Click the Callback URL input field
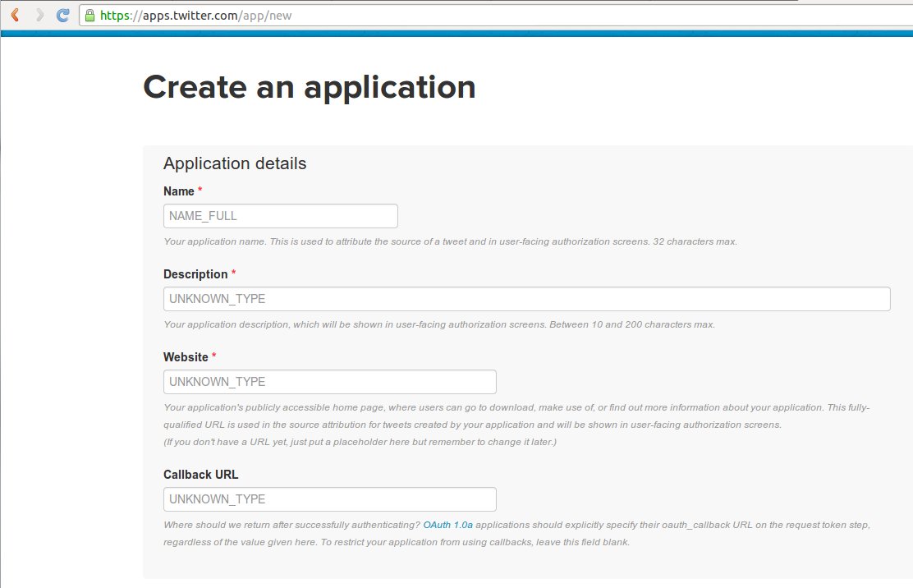 coord(330,499)
